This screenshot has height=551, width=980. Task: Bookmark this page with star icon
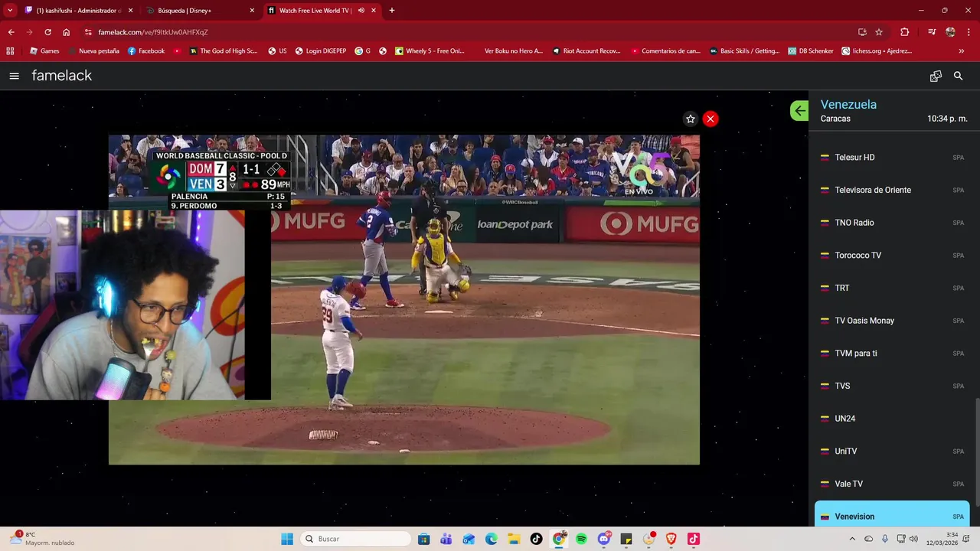(x=879, y=32)
